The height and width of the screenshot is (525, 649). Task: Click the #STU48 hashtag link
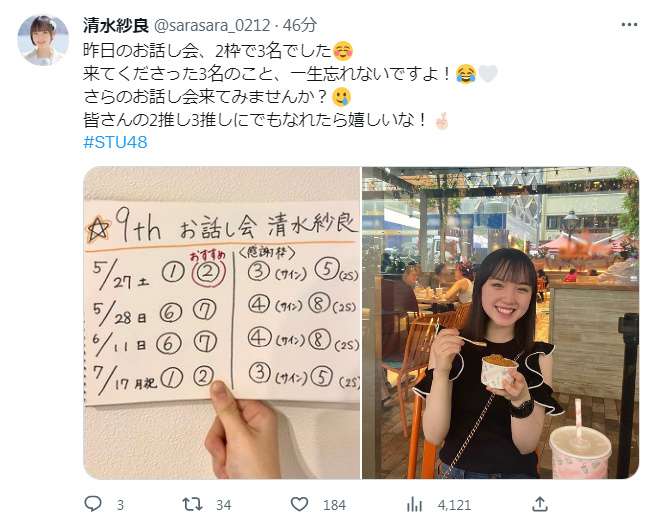[x=115, y=142]
